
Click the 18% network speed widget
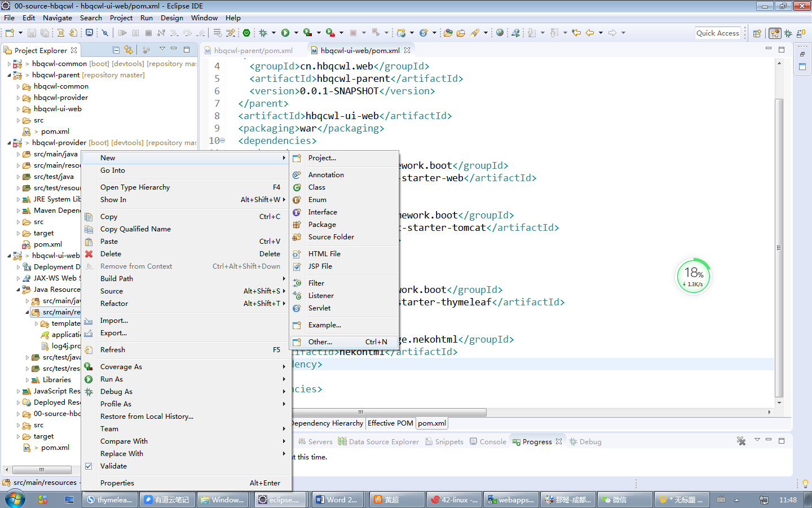tap(694, 275)
